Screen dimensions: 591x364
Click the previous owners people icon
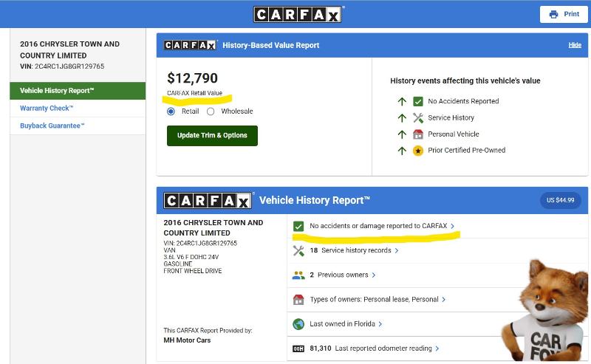298,275
